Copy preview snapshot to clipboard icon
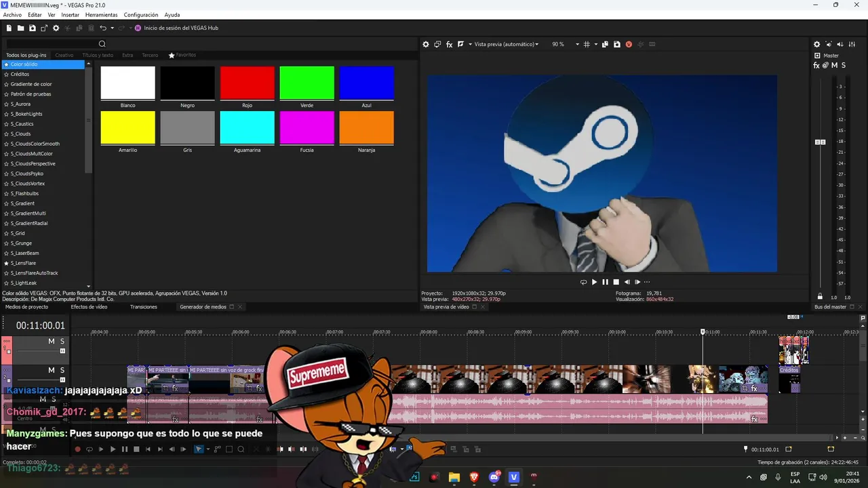The image size is (868, 488). point(606,44)
